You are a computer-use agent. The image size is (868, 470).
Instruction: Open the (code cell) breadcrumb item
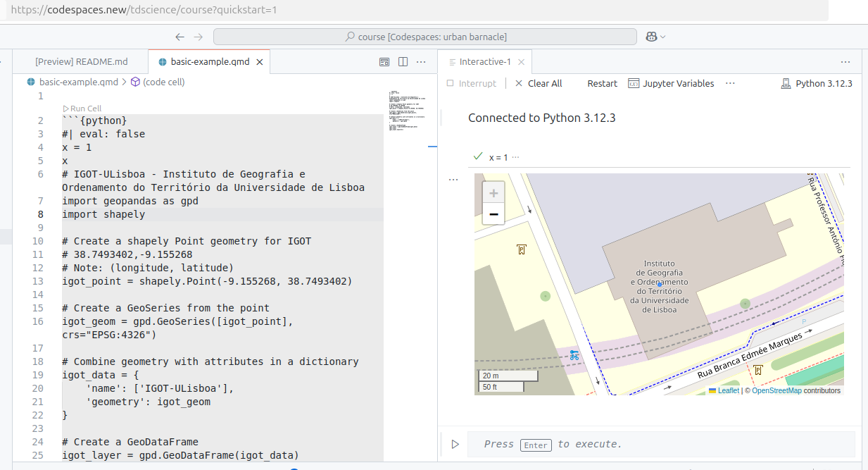coord(158,82)
